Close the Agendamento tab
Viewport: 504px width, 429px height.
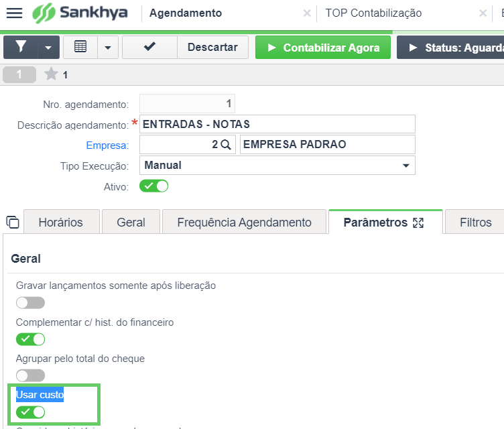(x=307, y=13)
